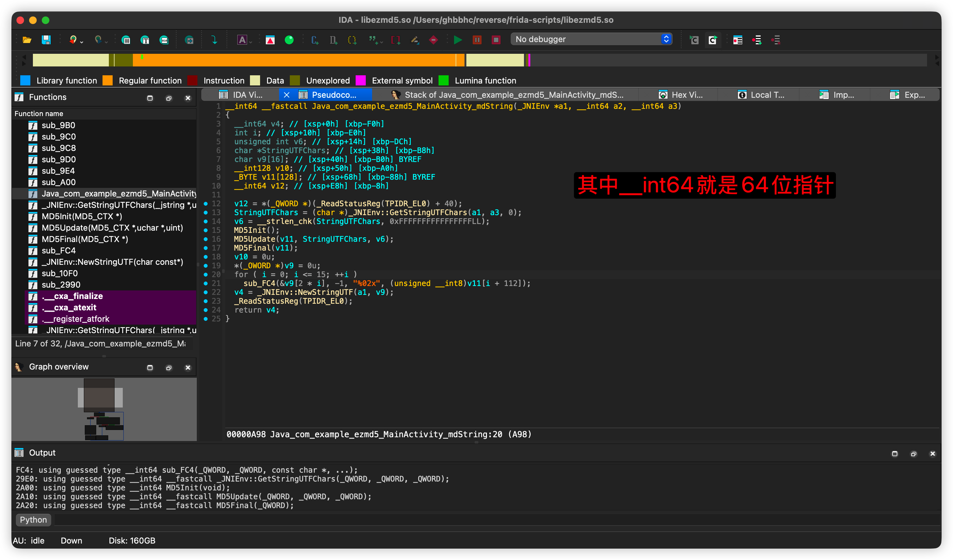The height and width of the screenshot is (560, 953).
Task: Select MD5Init(MD5_CTX *) in function list
Action: [82, 217]
